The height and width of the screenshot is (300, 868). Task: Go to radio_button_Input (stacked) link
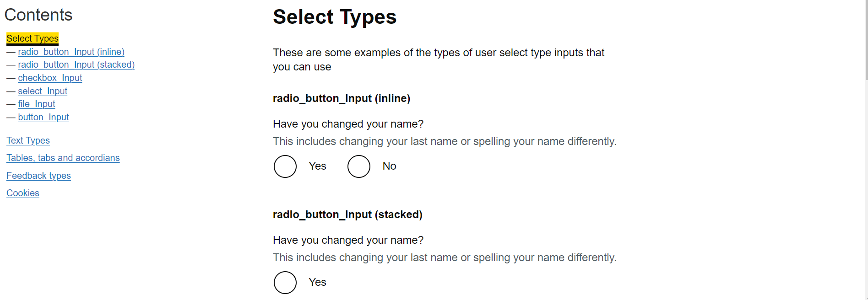[76, 64]
